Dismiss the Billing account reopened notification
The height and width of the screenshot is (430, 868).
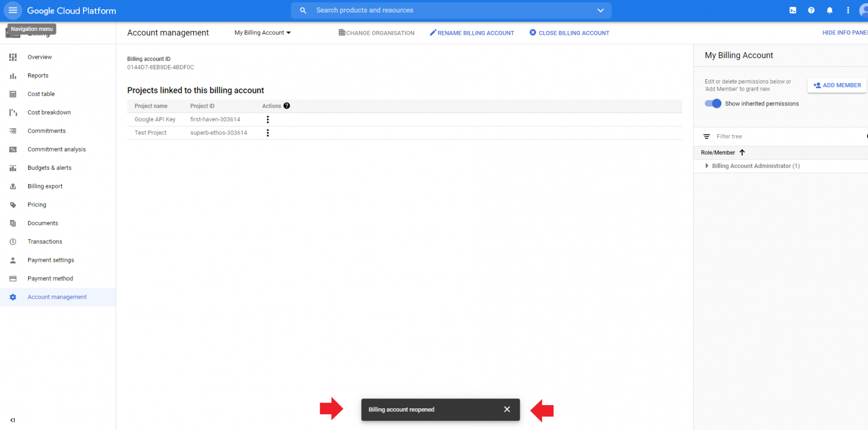pyautogui.click(x=507, y=409)
